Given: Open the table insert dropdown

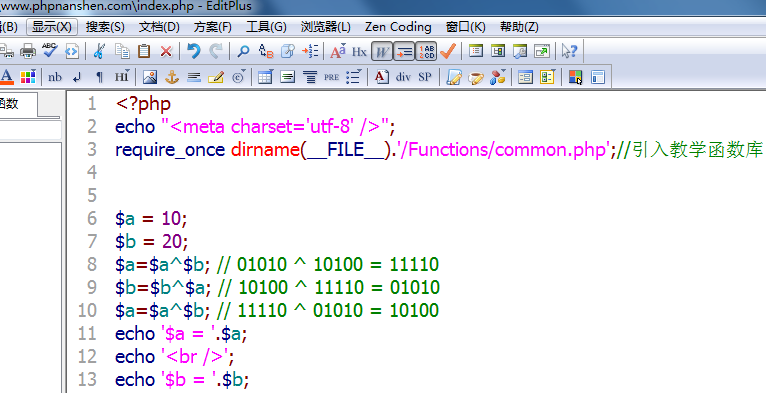Looking at the screenshot, I should (265, 77).
